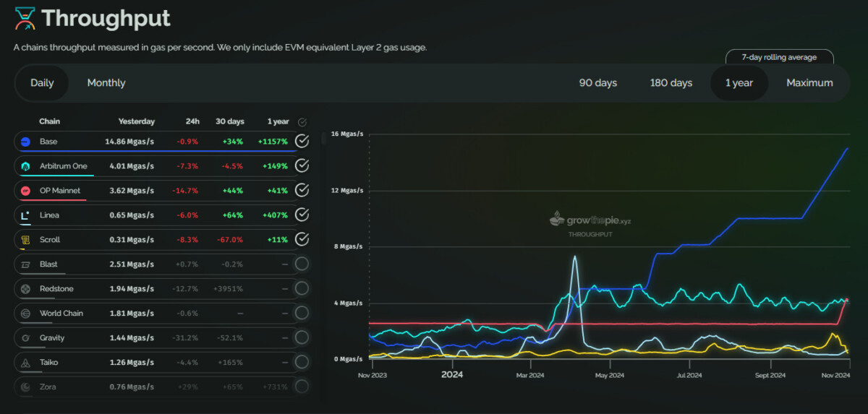Deselect Base chain checkmark
The image size is (868, 414).
[x=302, y=142]
